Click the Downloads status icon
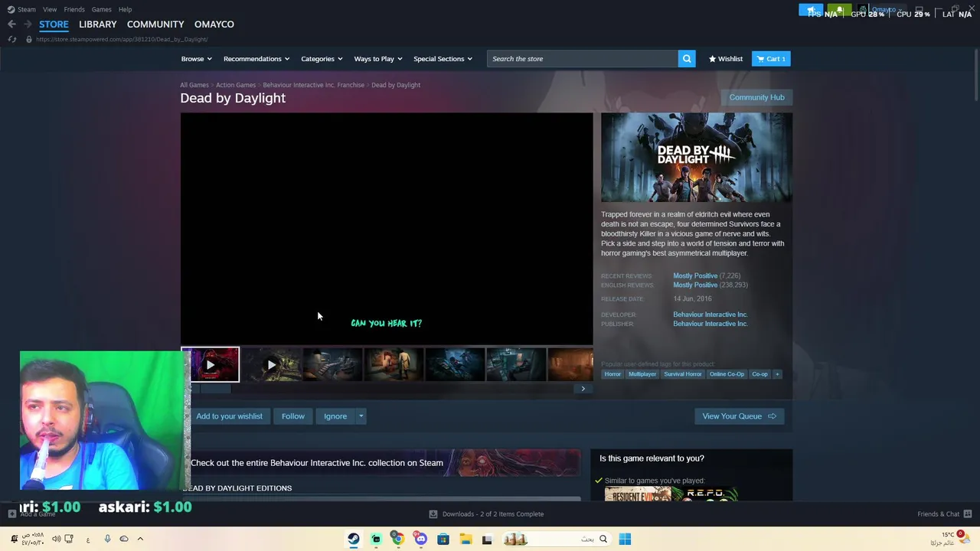980x551 pixels. 433,514
